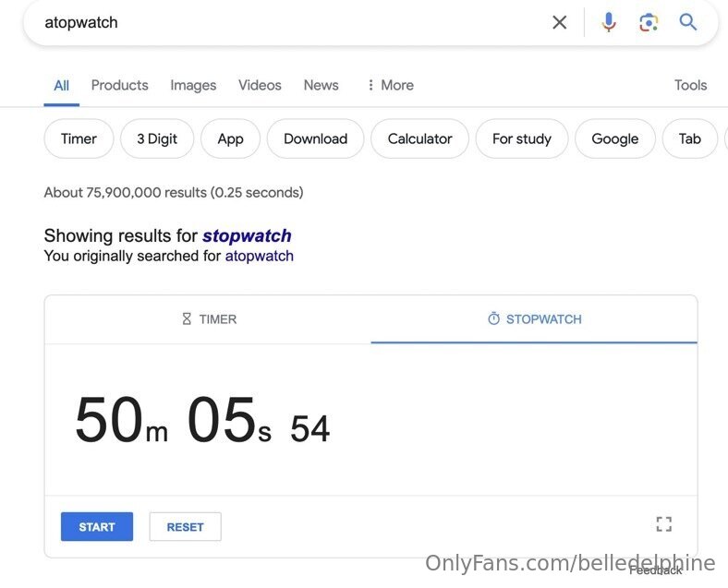This screenshot has height=588, width=728.
Task: Open Google Lens image search
Action: click(649, 22)
